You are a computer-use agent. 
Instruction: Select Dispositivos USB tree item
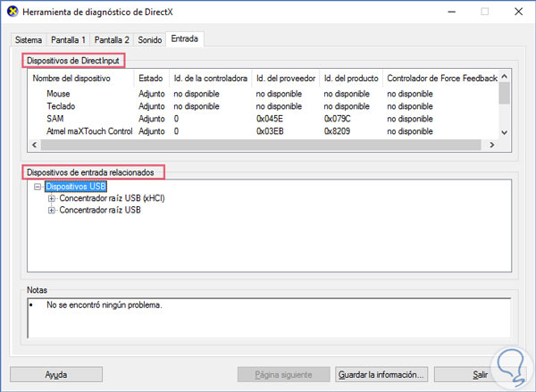(76, 187)
